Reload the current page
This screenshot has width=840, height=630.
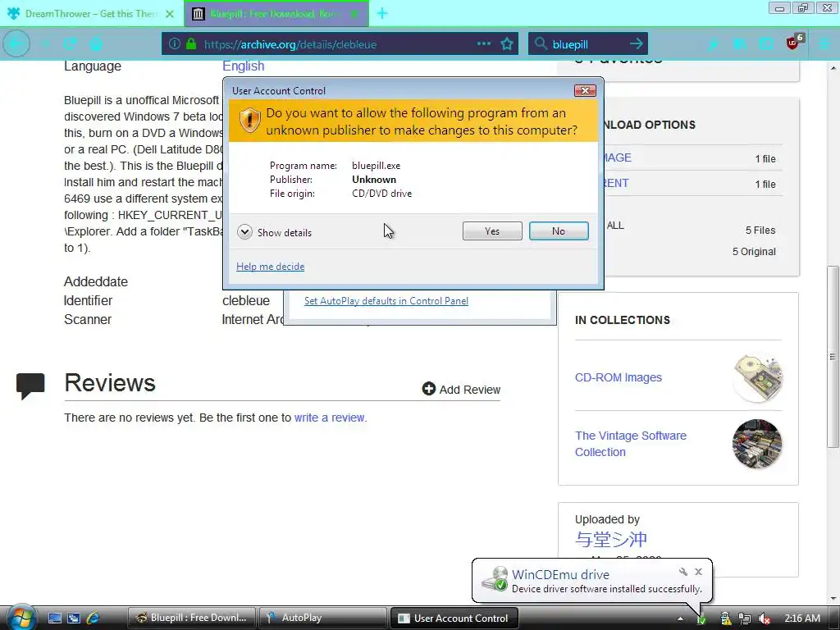click(71, 44)
